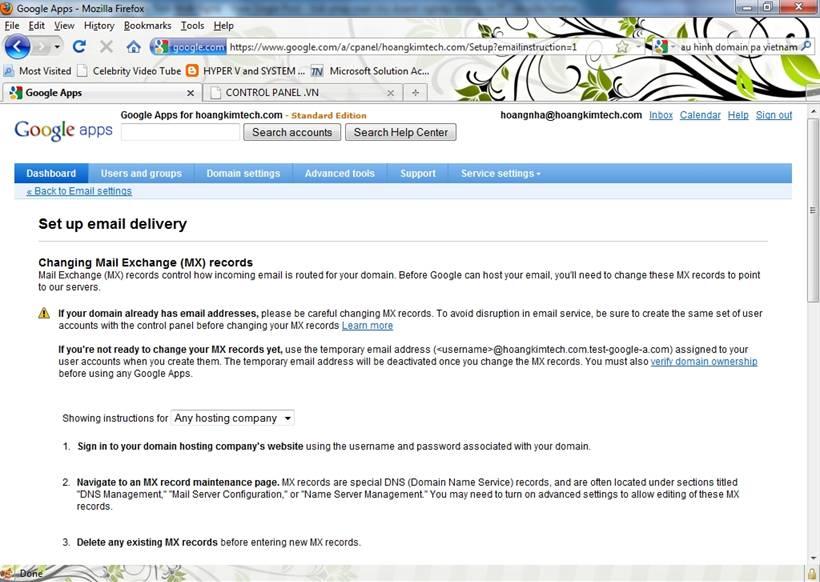This screenshot has width=820, height=582.
Task: Open the Advanced tools tab
Action: tap(340, 174)
